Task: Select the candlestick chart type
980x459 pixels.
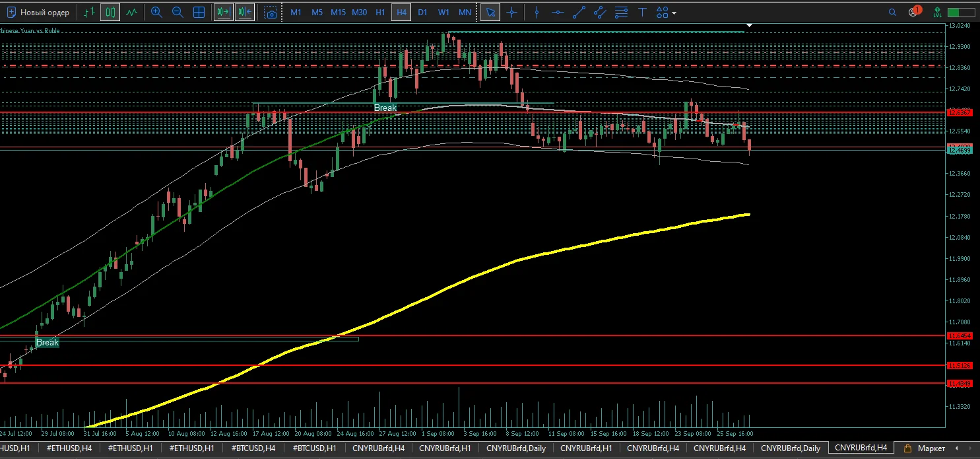Action: (x=111, y=12)
